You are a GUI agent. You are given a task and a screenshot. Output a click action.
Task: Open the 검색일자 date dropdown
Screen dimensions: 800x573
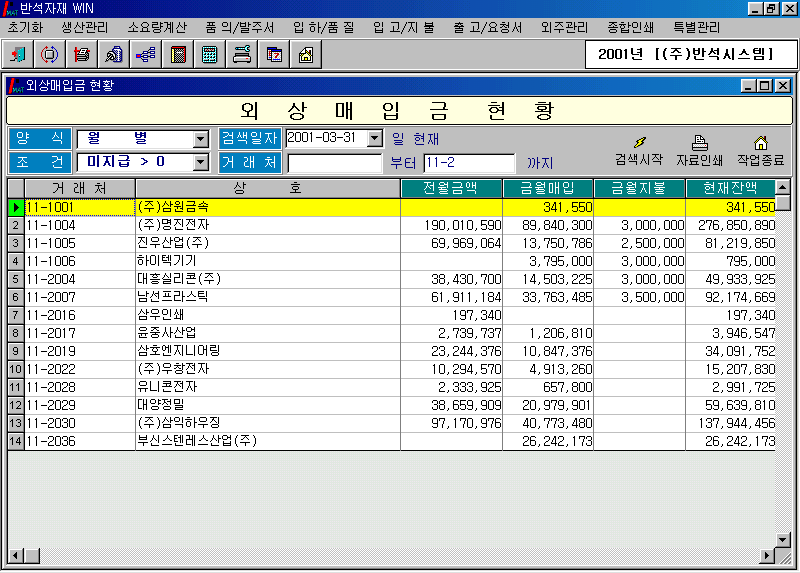point(375,139)
